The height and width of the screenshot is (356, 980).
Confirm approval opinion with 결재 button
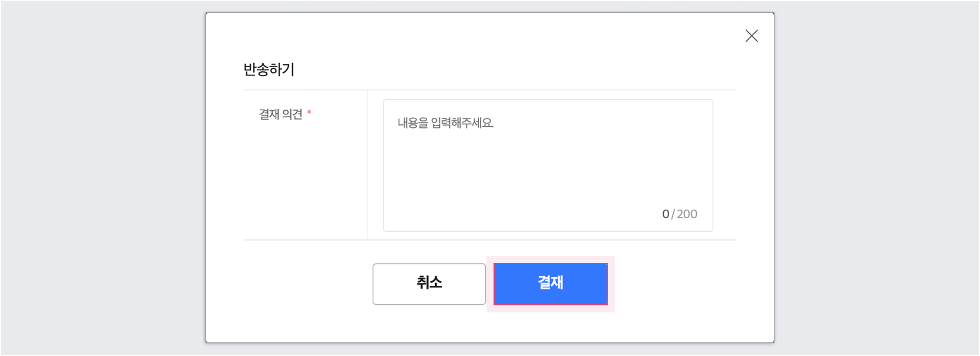(x=550, y=284)
